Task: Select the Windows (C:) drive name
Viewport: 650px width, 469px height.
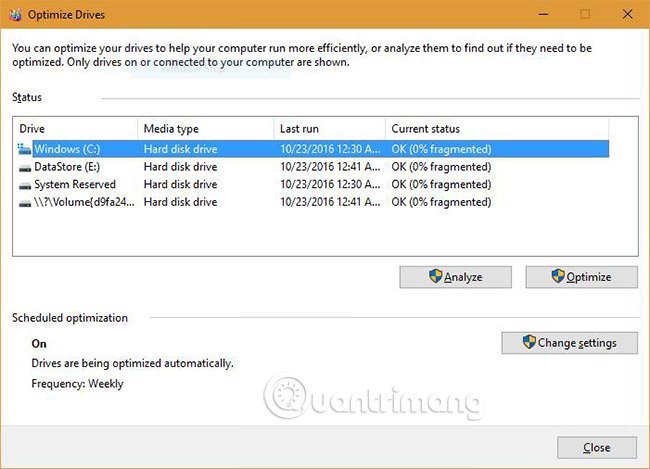Action: [x=67, y=149]
